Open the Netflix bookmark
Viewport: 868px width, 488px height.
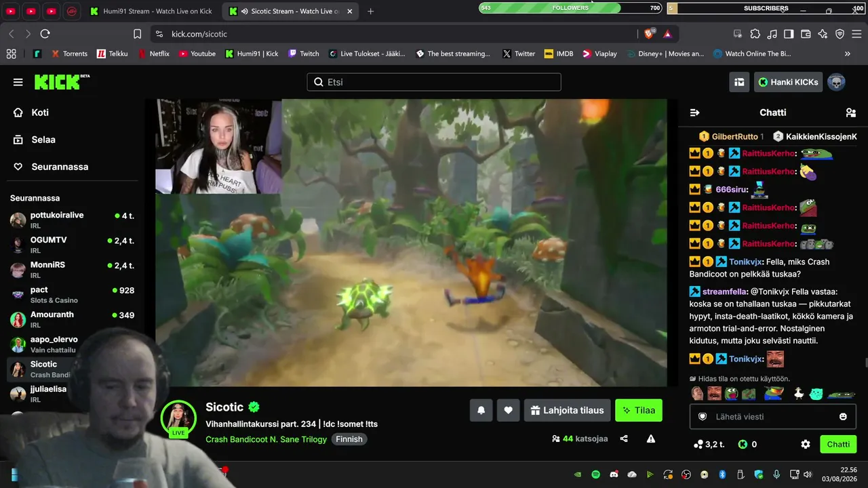[154, 54]
